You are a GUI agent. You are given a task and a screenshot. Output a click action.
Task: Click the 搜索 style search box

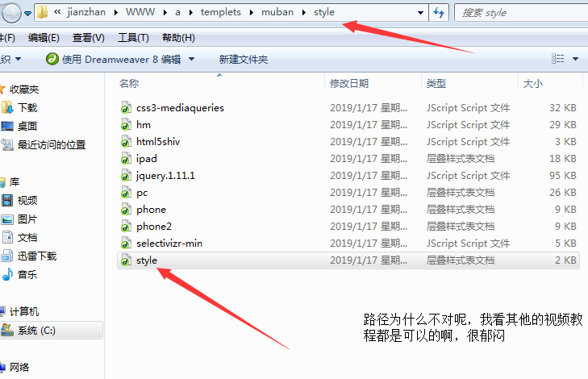tap(521, 13)
